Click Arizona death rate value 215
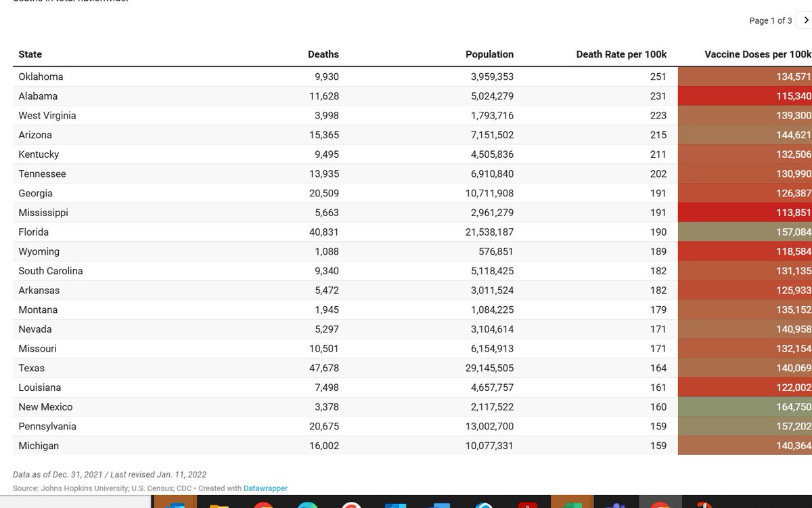The height and width of the screenshot is (508, 812). point(658,135)
